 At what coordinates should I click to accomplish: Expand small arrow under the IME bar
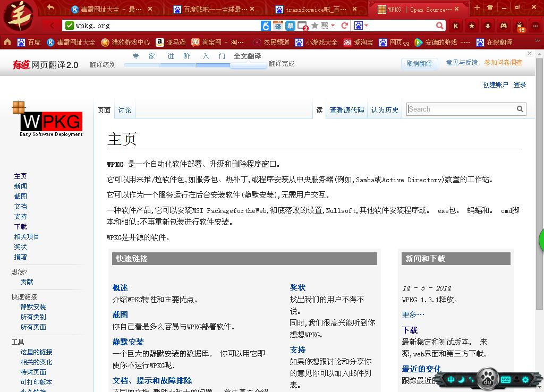(x=539, y=387)
